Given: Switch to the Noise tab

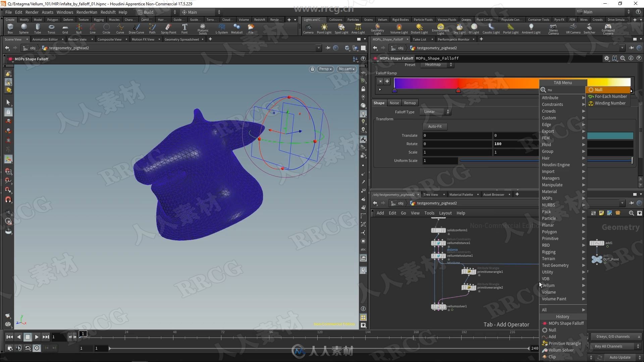Looking at the screenshot, I should coord(394,103).
